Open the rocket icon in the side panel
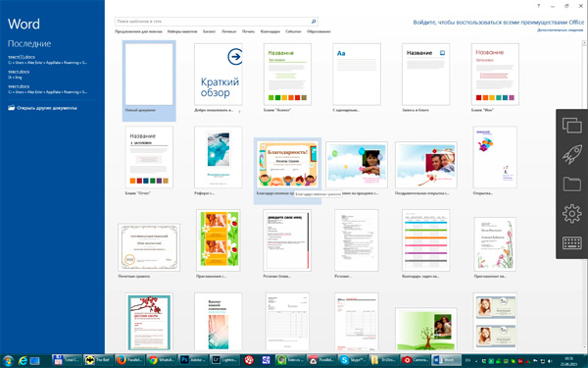This screenshot has height=368, width=588. tap(572, 154)
